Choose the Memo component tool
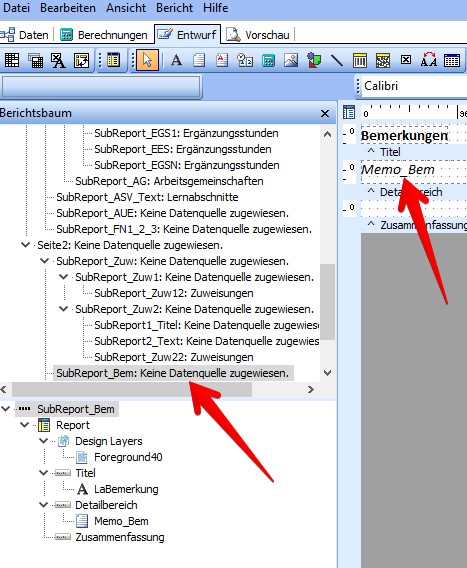This screenshot has width=467, height=568. [199, 60]
